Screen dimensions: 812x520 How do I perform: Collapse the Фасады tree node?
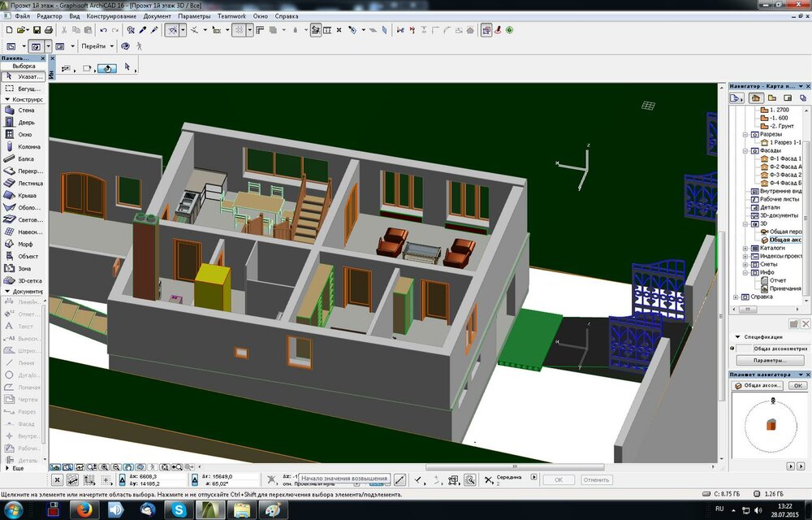tap(745, 150)
